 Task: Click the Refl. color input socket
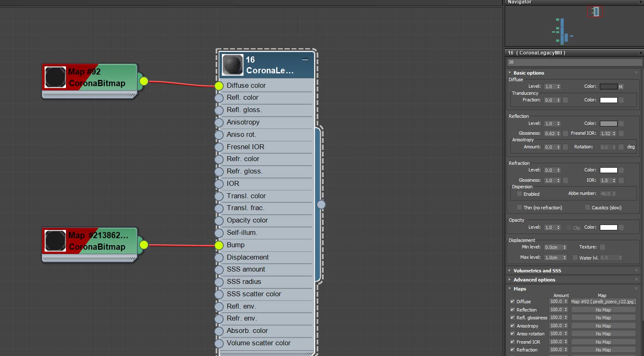(219, 98)
